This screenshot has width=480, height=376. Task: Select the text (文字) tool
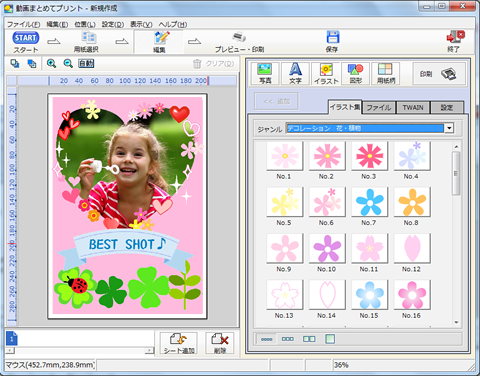(x=295, y=73)
